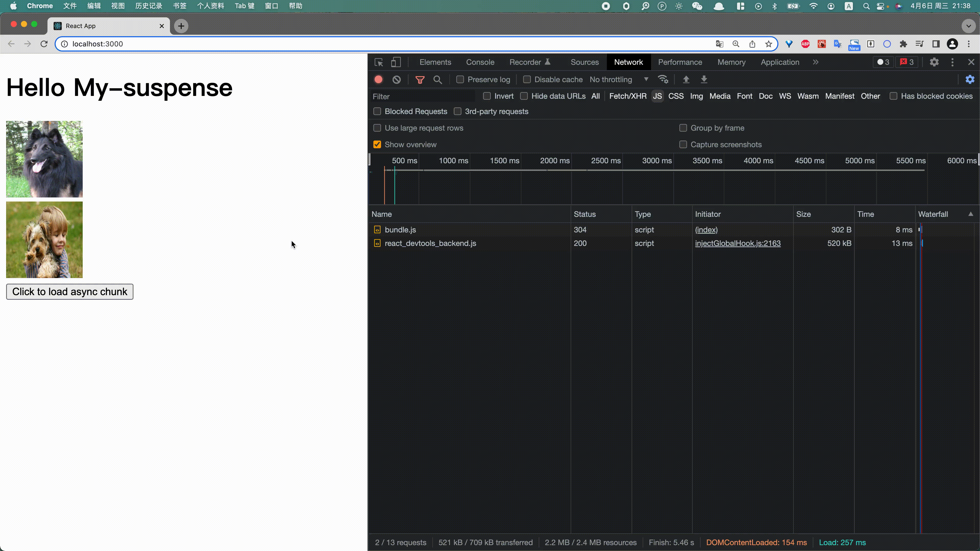
Task: Click the inspect element picker icon
Action: click(x=378, y=62)
